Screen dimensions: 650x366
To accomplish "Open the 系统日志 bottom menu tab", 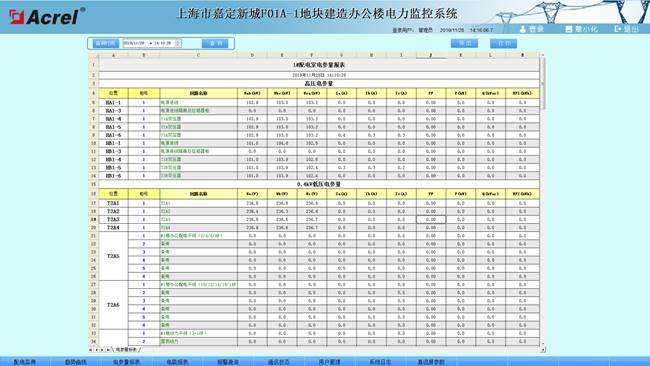I will tap(381, 362).
